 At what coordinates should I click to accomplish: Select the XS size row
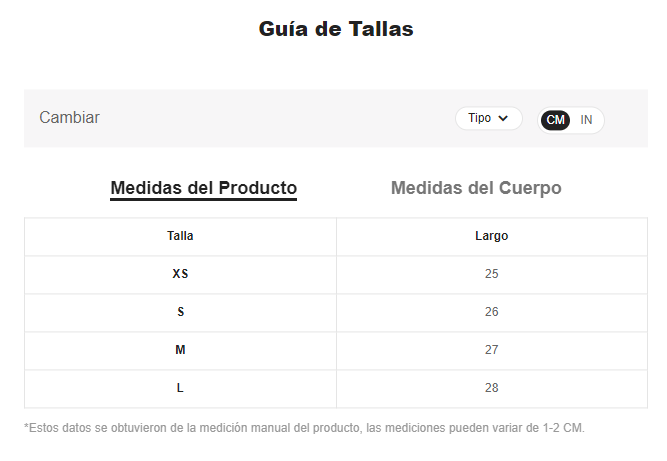click(x=336, y=274)
